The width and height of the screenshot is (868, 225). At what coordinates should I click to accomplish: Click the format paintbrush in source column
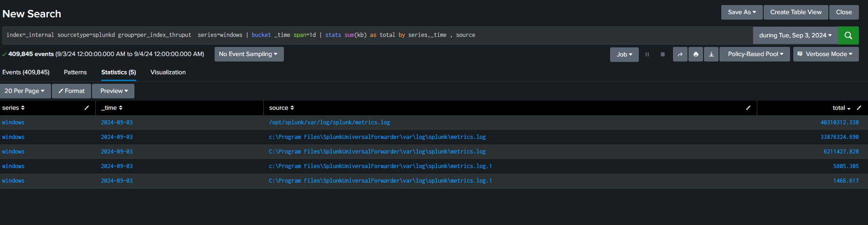pyautogui.click(x=748, y=108)
